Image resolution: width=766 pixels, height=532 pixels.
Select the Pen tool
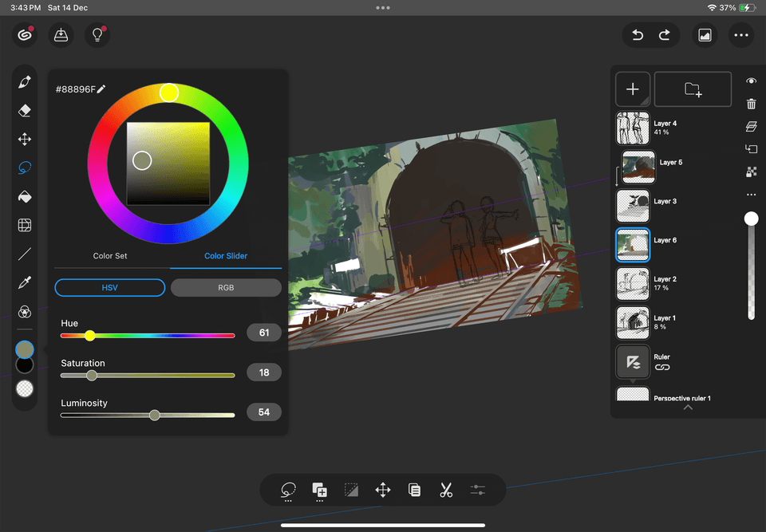25,82
